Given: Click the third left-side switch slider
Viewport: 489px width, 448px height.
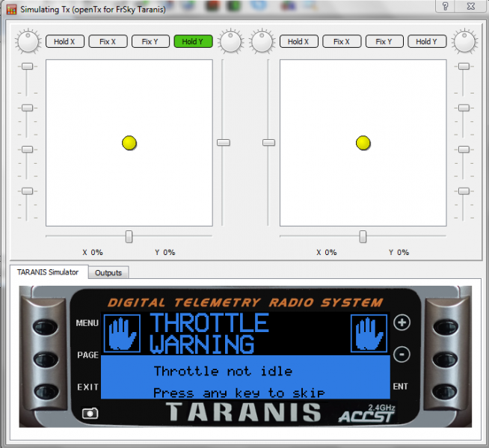Looking at the screenshot, I should click(x=27, y=149).
